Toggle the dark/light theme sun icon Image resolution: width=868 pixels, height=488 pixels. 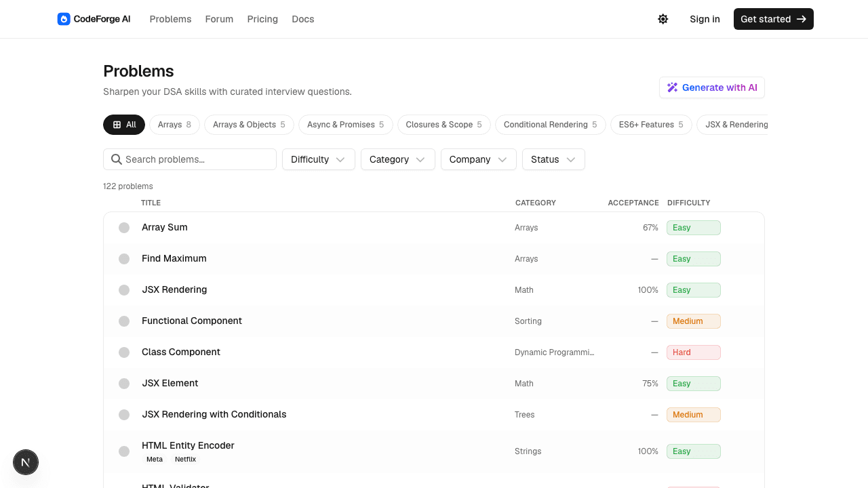pyautogui.click(x=663, y=19)
